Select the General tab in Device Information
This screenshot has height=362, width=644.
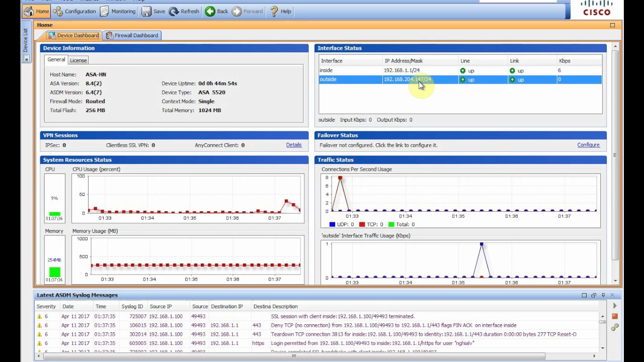pyautogui.click(x=56, y=59)
